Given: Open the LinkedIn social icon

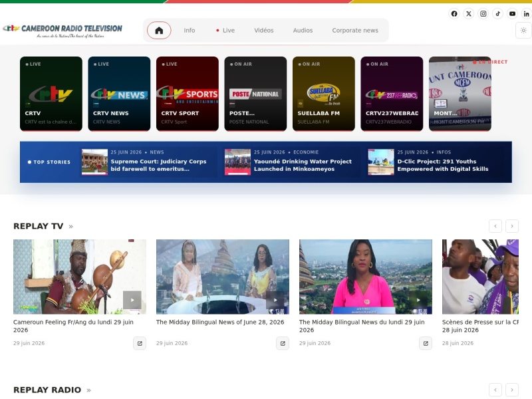Looking at the screenshot, I should coord(526,14).
